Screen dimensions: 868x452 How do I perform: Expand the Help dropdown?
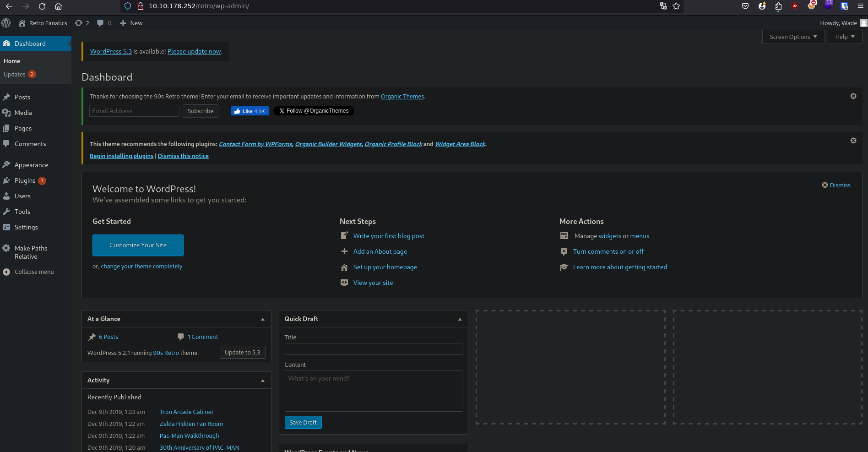[x=845, y=37]
